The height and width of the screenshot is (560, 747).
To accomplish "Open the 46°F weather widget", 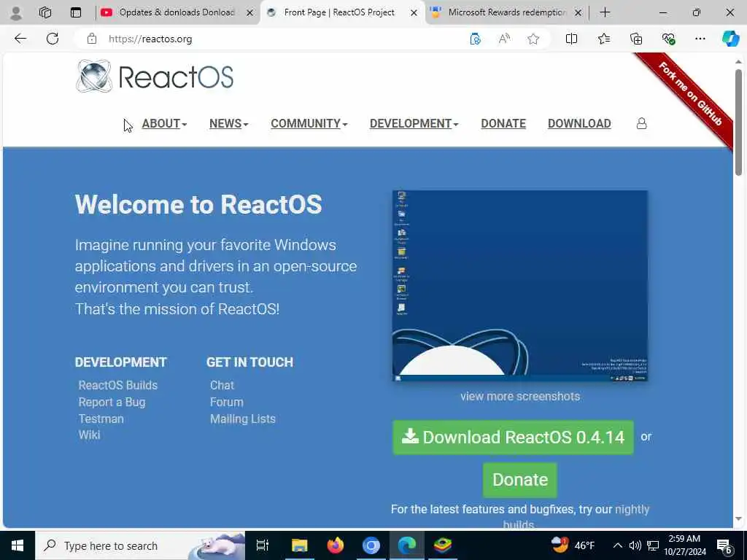I will click(573, 545).
